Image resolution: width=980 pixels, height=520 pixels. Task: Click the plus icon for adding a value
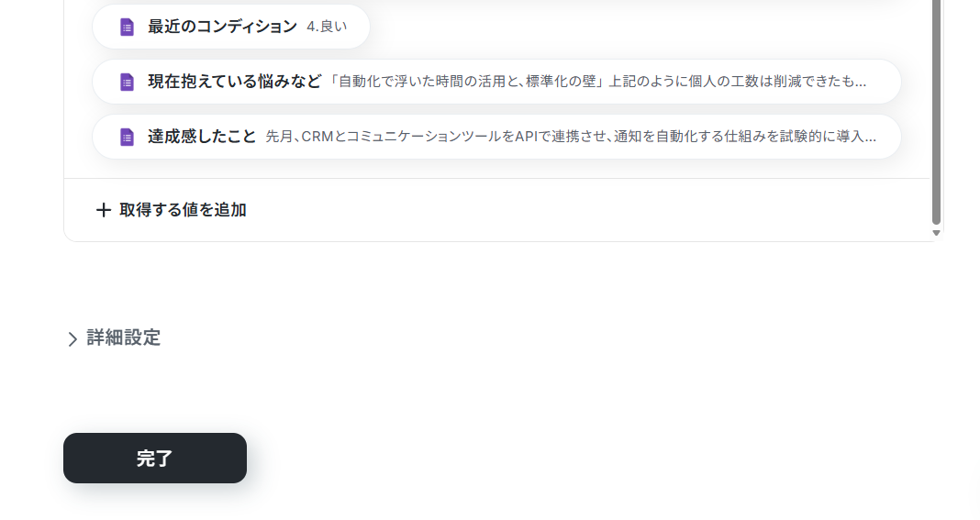click(103, 210)
